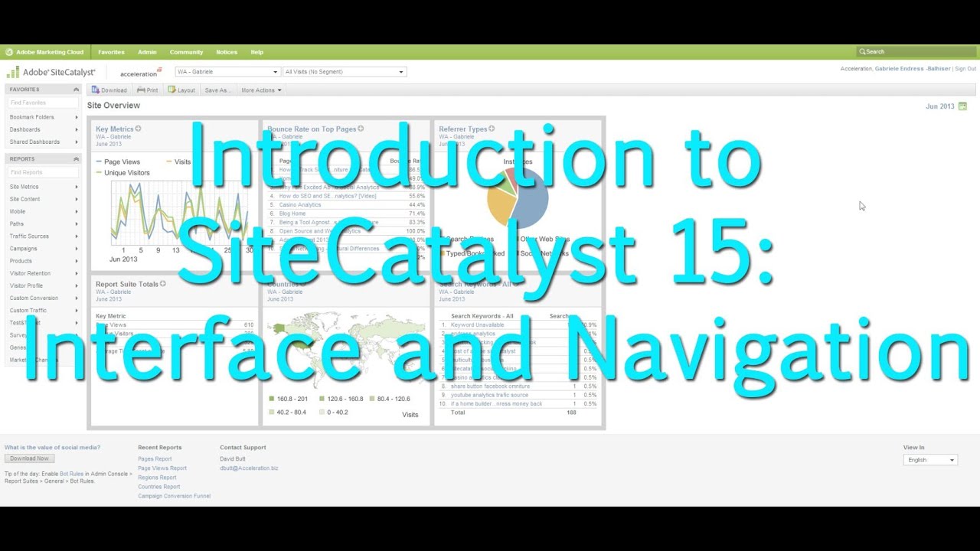Viewport: 980px width, 551px height.
Task: Click the plus icon beside Bounce Rate on Top Pages
Action: point(361,129)
